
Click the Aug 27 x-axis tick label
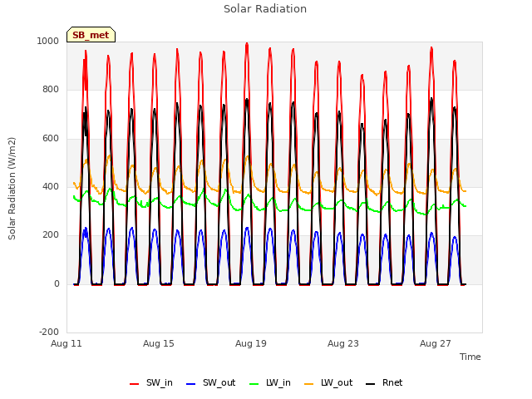(436, 343)
